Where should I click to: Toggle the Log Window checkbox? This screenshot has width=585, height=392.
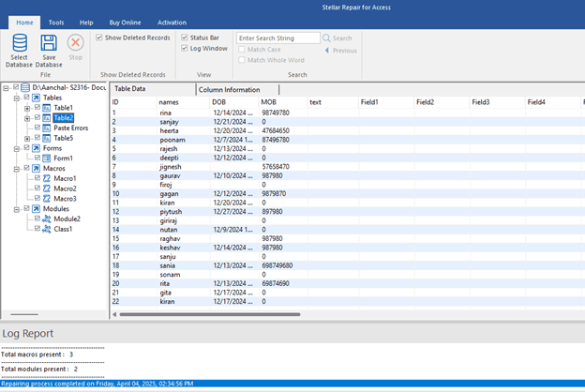[184, 48]
